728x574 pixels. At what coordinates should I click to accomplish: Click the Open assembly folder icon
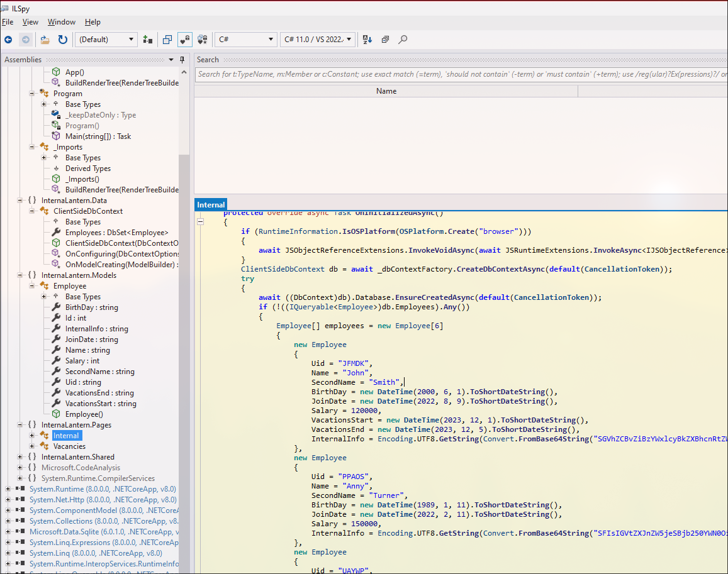[45, 40]
